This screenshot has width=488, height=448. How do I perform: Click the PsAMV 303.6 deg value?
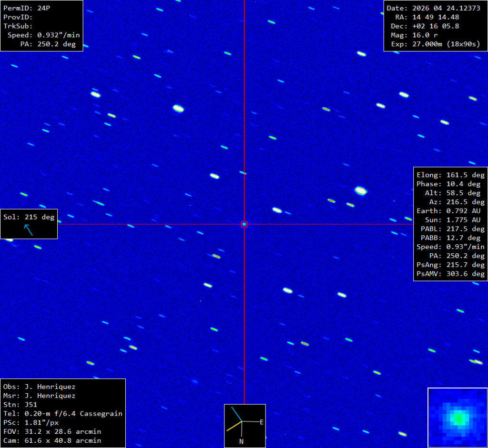(450, 274)
